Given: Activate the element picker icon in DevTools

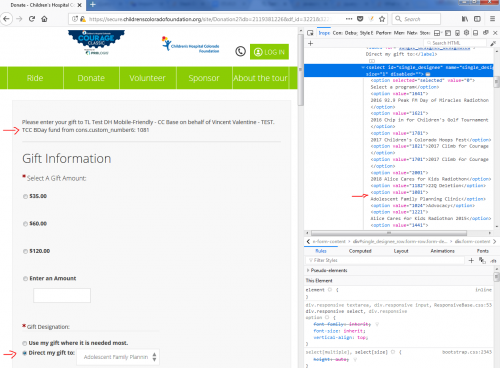Looking at the screenshot, I should pyautogui.click(x=310, y=33).
